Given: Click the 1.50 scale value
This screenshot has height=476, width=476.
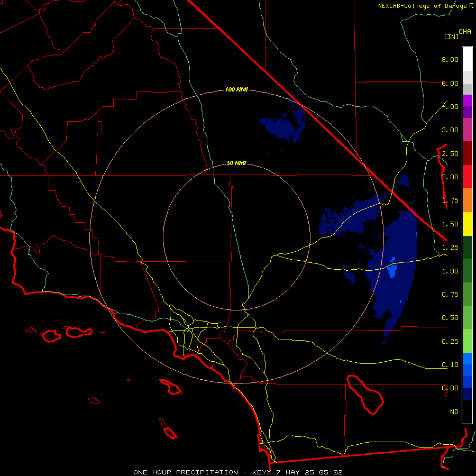Looking at the screenshot, I should 450,224.
